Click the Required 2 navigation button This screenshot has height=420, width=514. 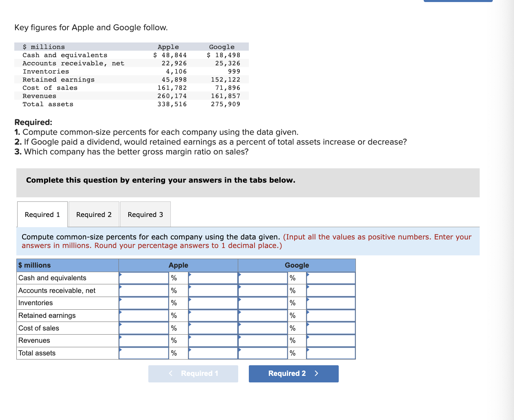(x=293, y=373)
